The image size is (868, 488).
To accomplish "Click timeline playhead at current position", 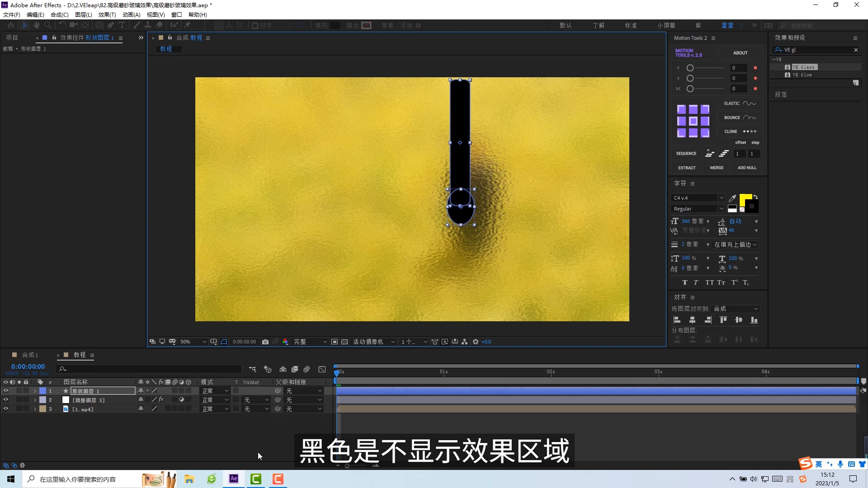I will click(336, 371).
